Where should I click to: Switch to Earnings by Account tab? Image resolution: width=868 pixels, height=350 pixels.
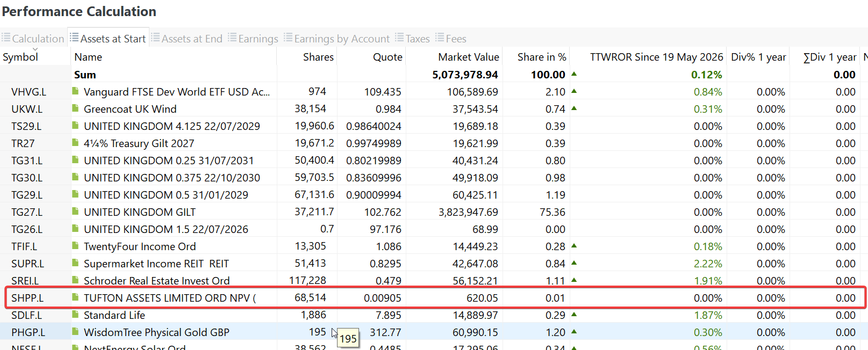pyautogui.click(x=336, y=39)
